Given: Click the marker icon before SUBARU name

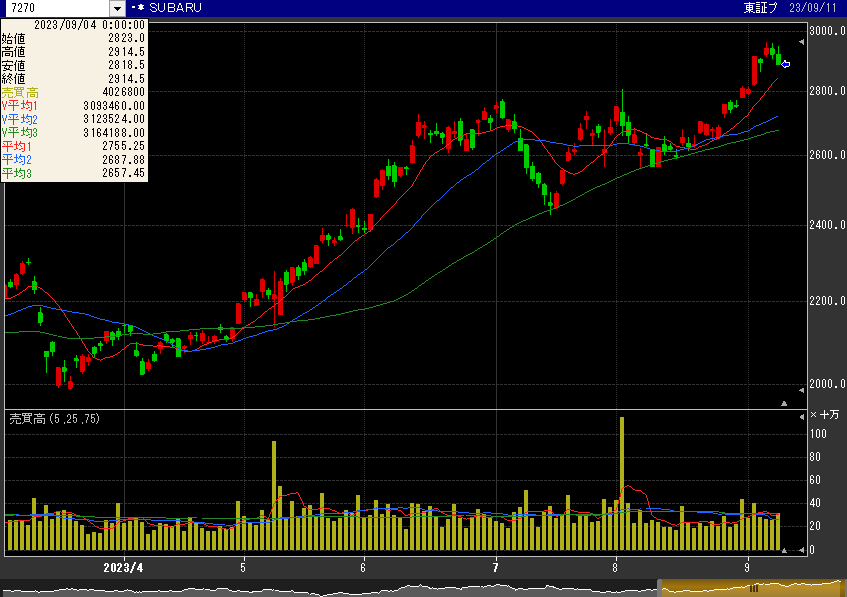Looking at the screenshot, I should tap(137, 8).
